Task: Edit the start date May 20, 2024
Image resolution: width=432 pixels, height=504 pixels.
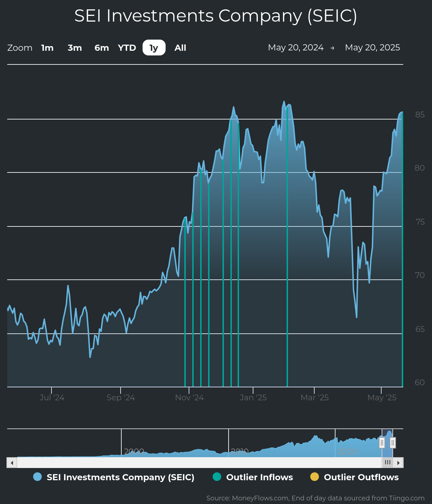Action: pyautogui.click(x=296, y=48)
